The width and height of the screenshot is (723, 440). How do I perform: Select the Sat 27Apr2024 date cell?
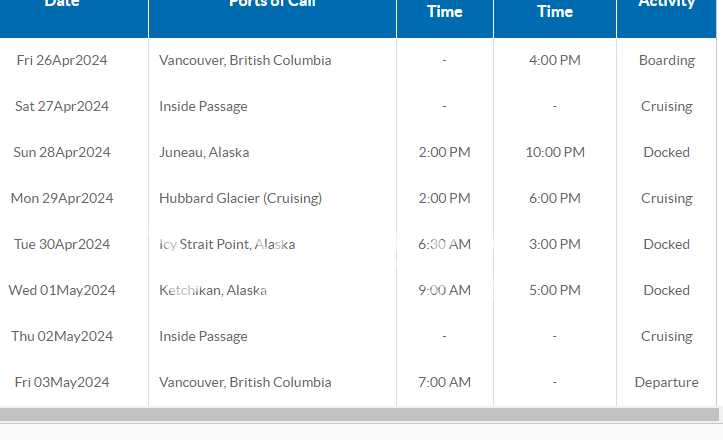coord(62,106)
